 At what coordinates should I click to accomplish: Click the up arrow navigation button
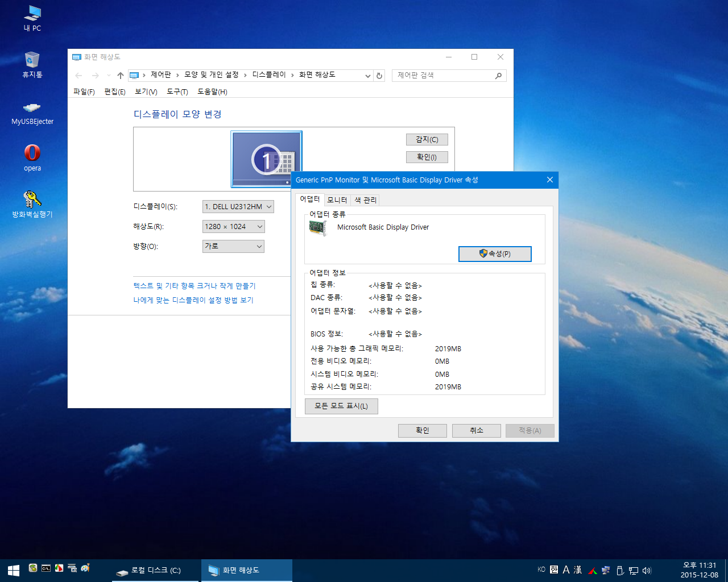point(120,76)
